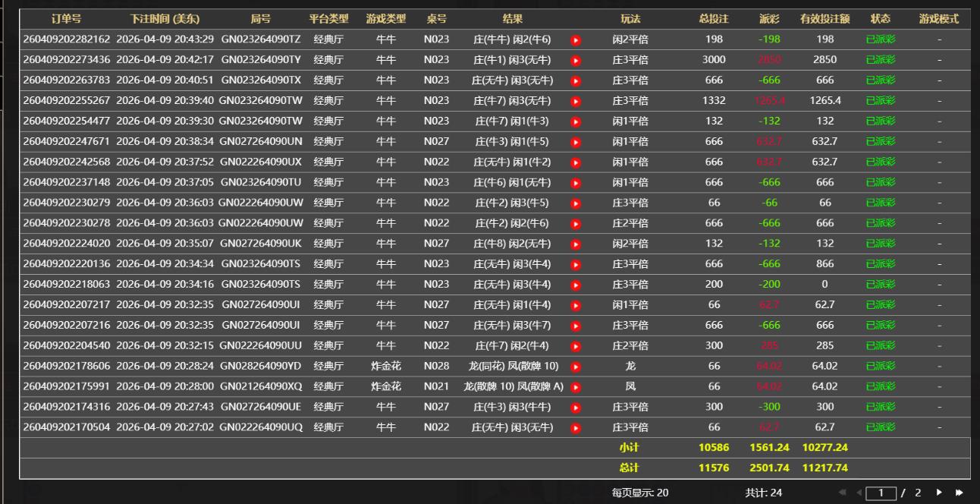The image size is (980, 504).
Task: Click play icon on order 260409202263783 row
Action: point(576,80)
